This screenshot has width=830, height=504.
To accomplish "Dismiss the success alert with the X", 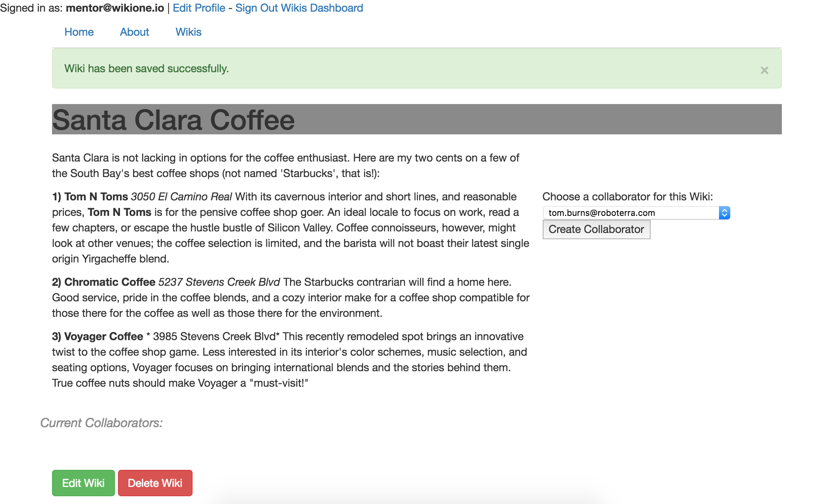I will click(764, 70).
